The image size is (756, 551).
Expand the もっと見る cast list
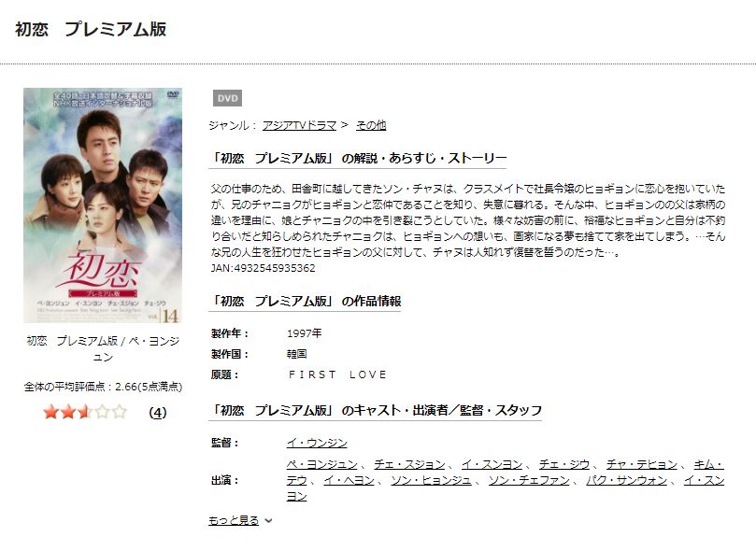click(234, 520)
